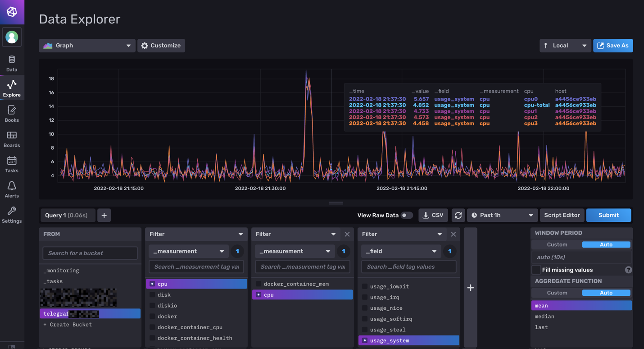Enable Fill missing values checkbox
Screen dimensions: 644x349
536,270
